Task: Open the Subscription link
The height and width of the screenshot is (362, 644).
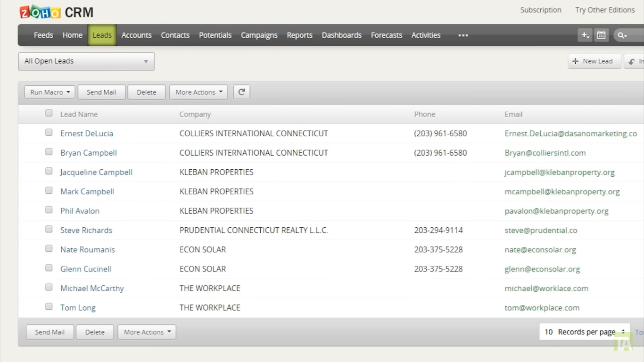Action: point(541,10)
